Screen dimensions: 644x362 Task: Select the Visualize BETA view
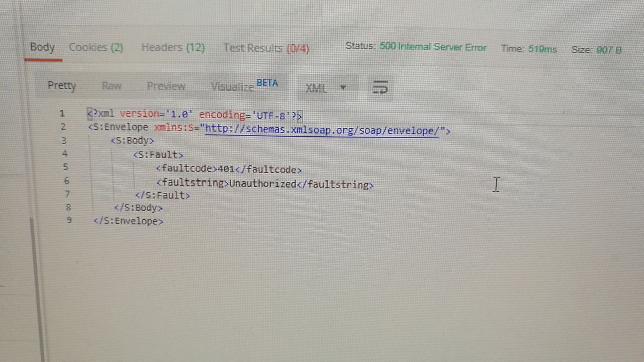[244, 85]
